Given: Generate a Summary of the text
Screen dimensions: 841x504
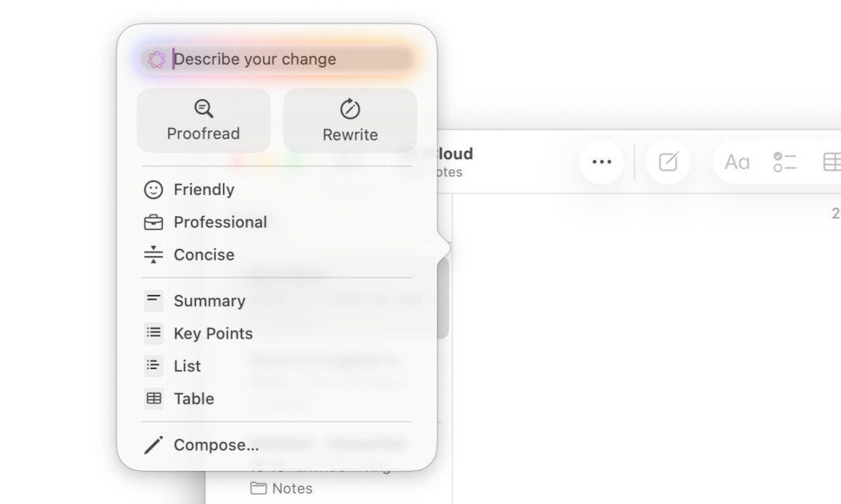Looking at the screenshot, I should coord(209,300).
